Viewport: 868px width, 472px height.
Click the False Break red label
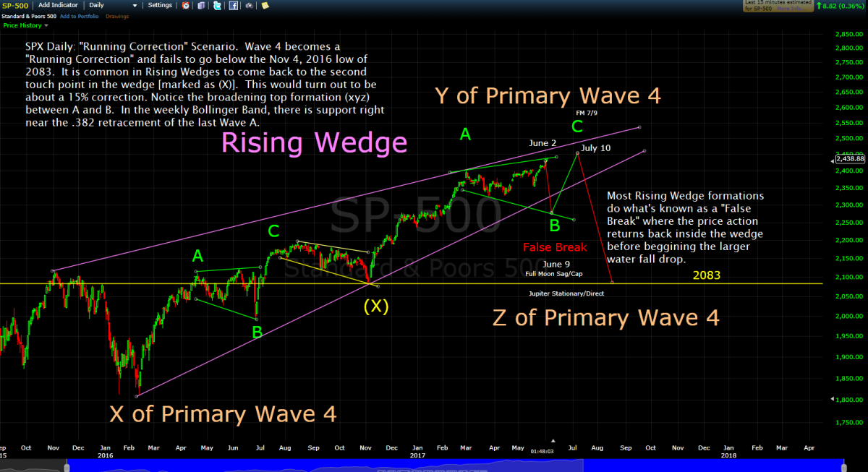(x=556, y=247)
